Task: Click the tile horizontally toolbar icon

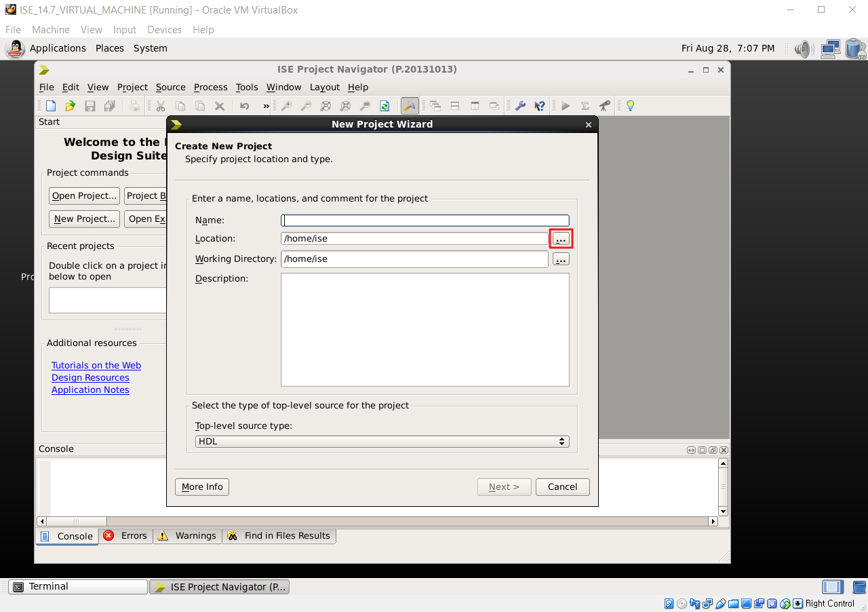Action: (x=455, y=106)
